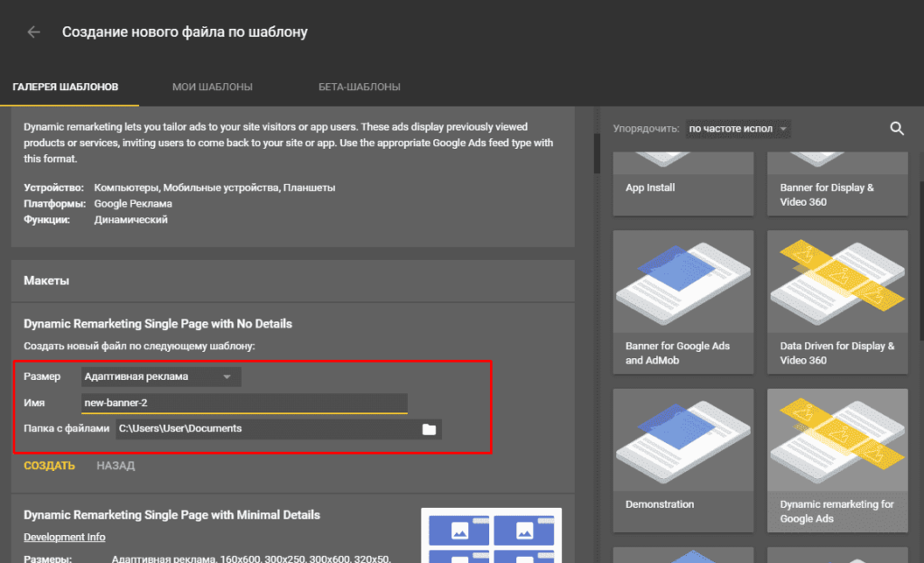Choose Data Driven for Display & Video 360

click(837, 302)
